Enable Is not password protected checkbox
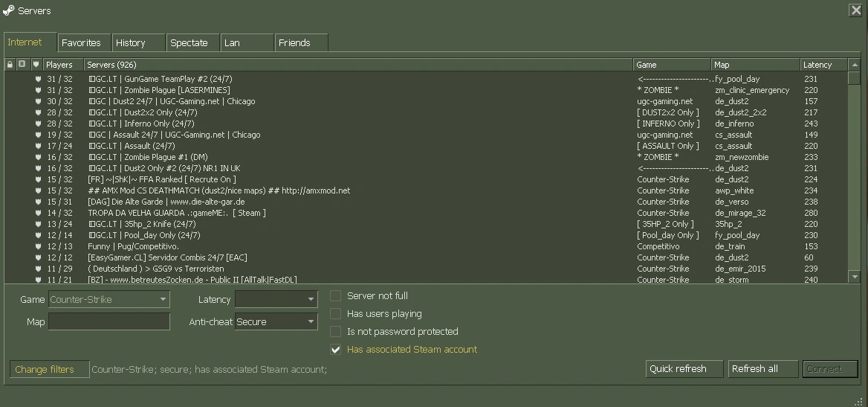Viewport: 868px width, 407px height. pyautogui.click(x=335, y=331)
